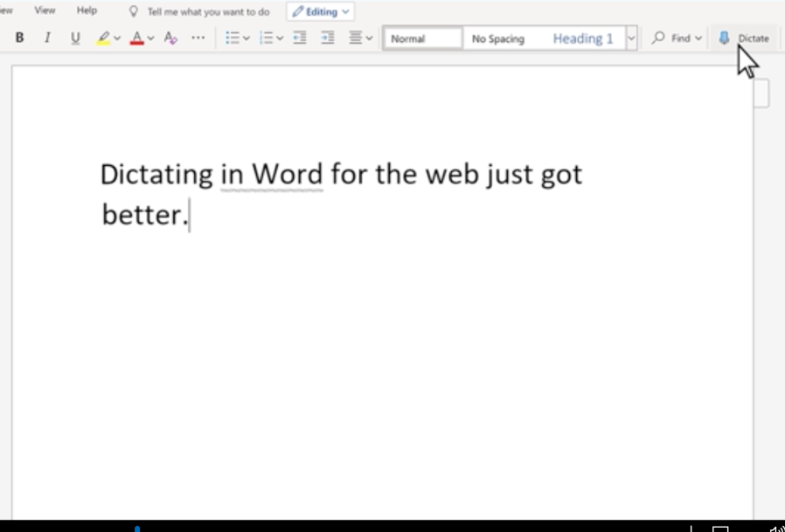Click the Numbering list icon
The height and width of the screenshot is (532, 785).
pyautogui.click(x=267, y=38)
